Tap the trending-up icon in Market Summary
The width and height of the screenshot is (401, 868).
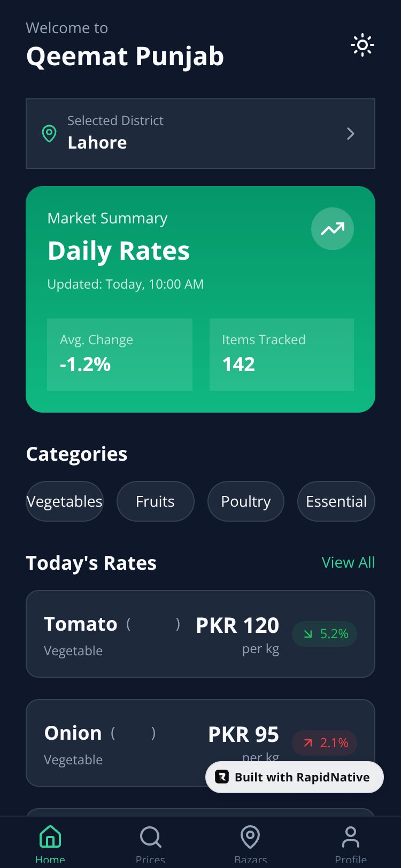[x=333, y=229]
